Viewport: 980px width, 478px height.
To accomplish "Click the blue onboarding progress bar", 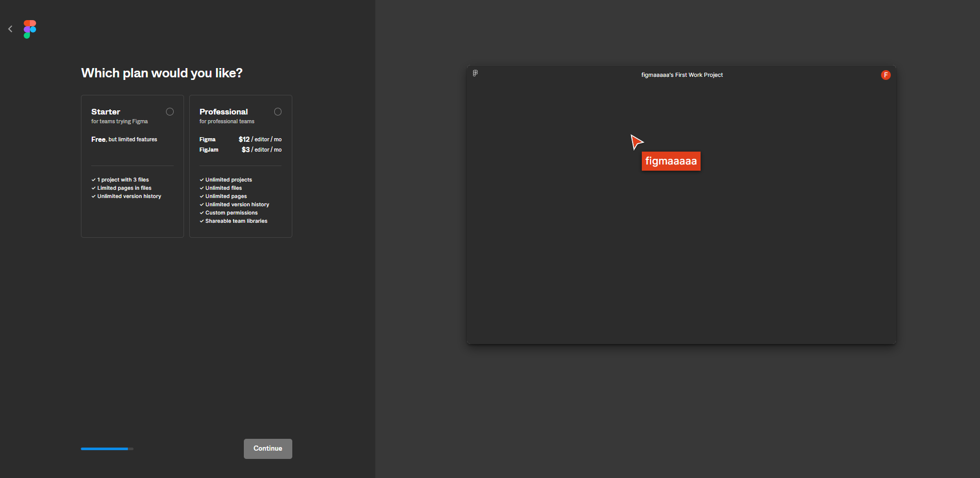I will [x=107, y=449].
